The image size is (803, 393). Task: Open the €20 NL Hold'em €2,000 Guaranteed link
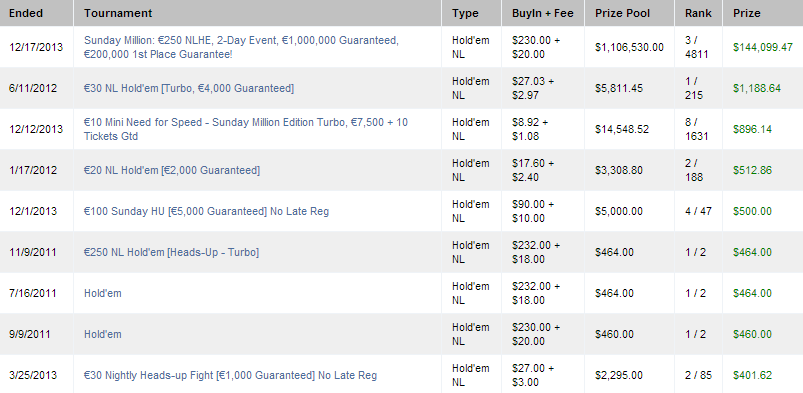[x=172, y=170]
